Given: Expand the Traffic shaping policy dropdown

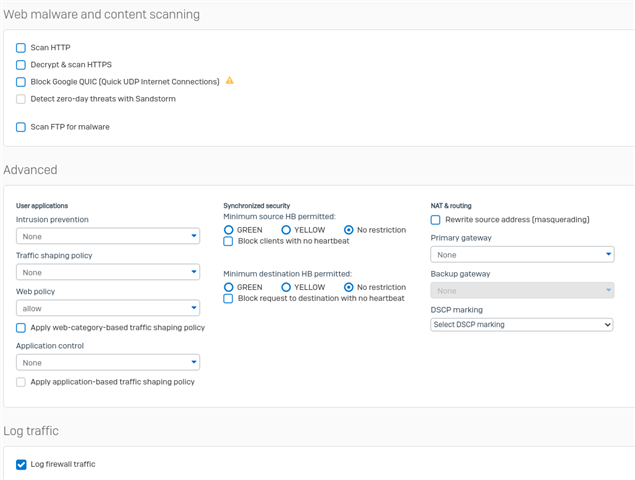Looking at the screenshot, I should (108, 272).
